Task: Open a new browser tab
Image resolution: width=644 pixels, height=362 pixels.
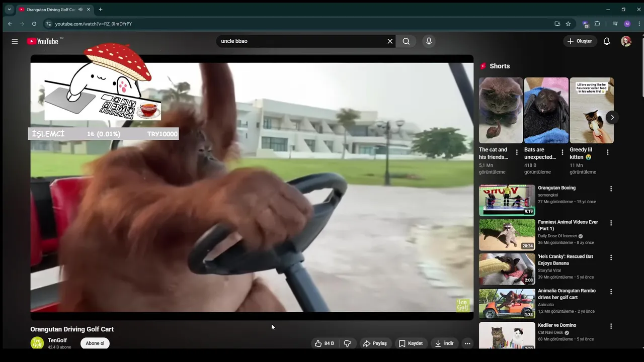Action: [101, 10]
